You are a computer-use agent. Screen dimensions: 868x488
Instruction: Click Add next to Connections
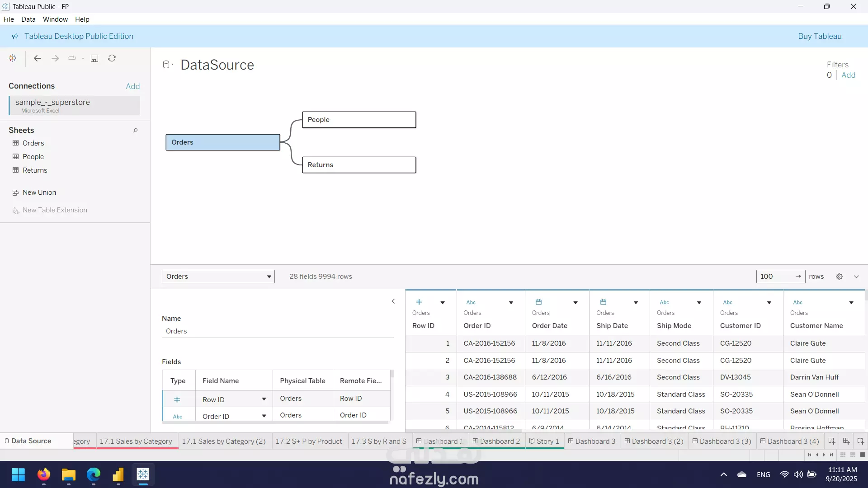(x=132, y=86)
